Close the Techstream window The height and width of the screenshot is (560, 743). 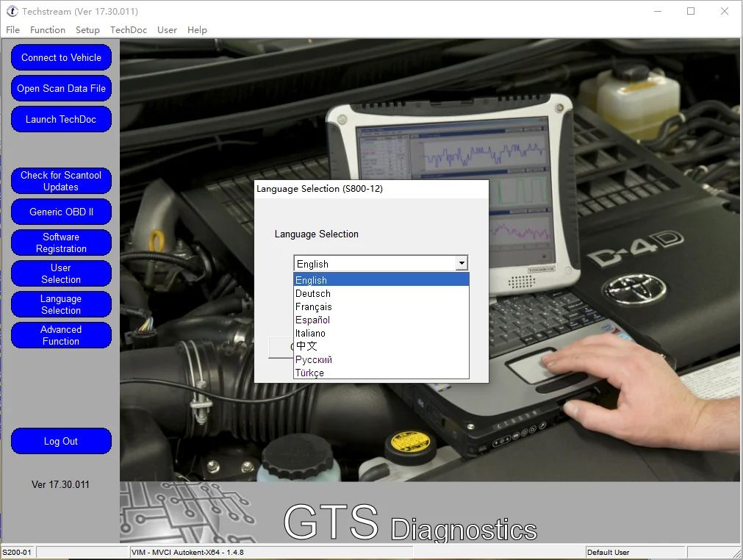[725, 11]
